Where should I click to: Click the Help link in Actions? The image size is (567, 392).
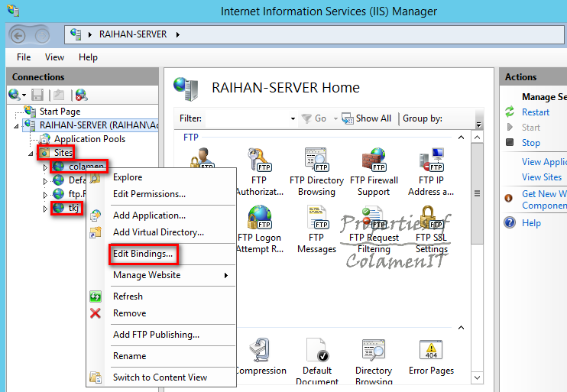pyautogui.click(x=531, y=223)
